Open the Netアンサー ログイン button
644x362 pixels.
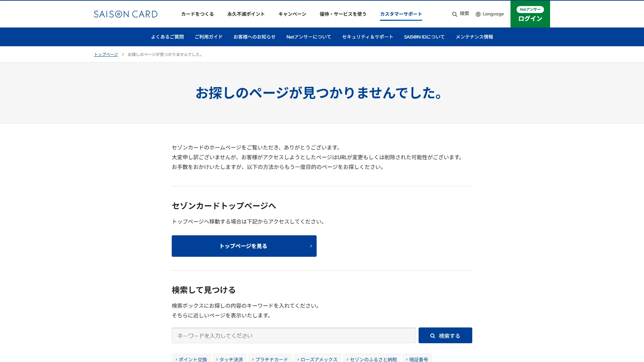pos(530,14)
